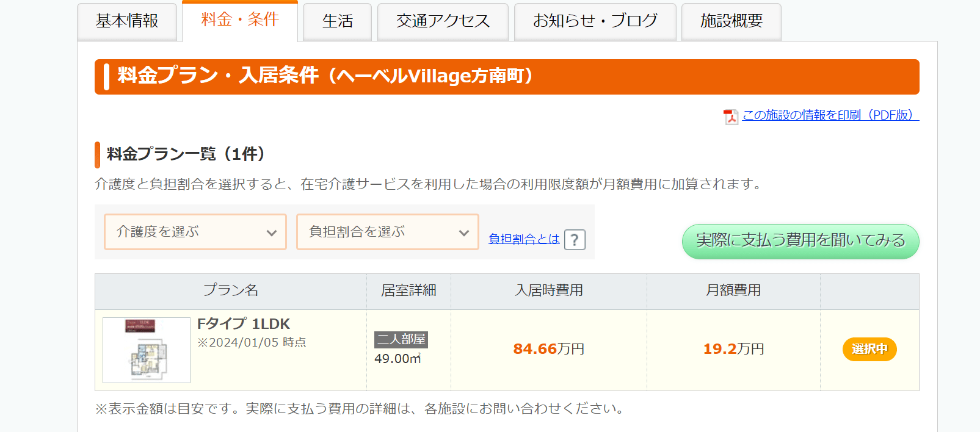Open the 施設概要 tab
This screenshot has height=432, width=980.
[x=731, y=22]
